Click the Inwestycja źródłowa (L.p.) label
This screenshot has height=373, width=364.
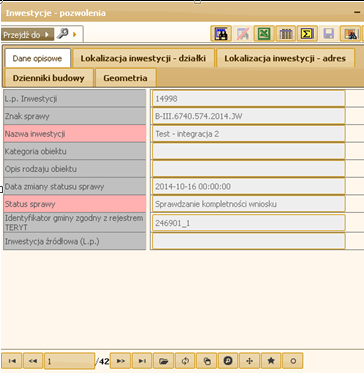coord(75,241)
